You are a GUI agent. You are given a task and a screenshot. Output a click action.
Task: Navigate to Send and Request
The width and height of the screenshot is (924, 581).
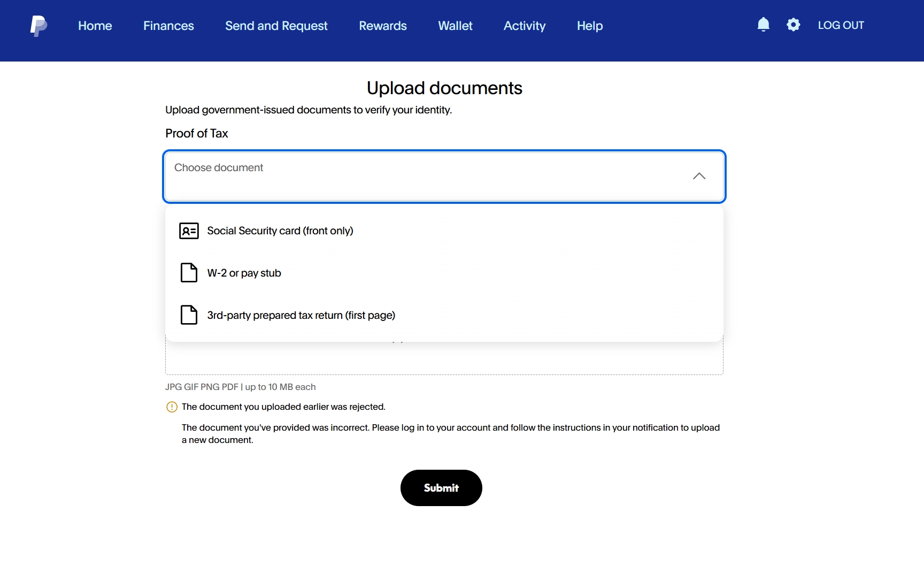[x=276, y=26]
